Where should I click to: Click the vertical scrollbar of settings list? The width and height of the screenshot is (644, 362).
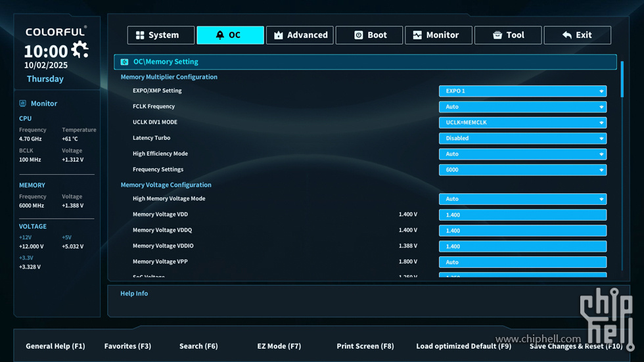[622, 80]
